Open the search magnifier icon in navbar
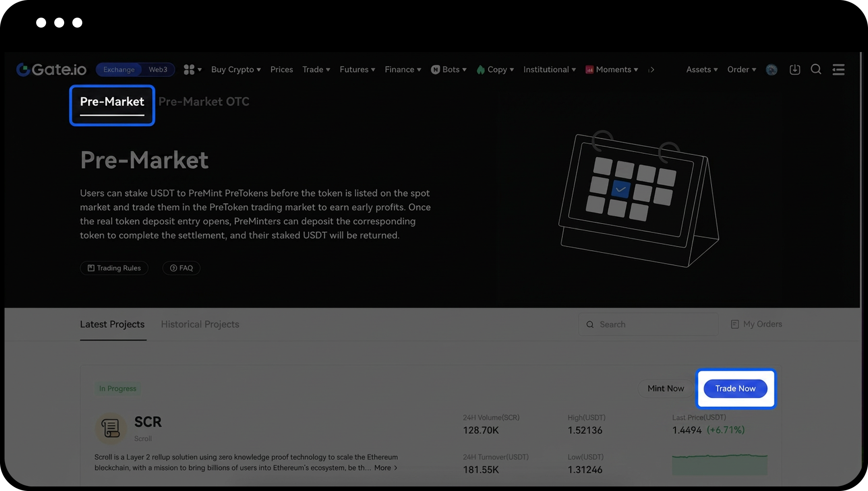Screen dimensions: 868x491 [816, 69]
